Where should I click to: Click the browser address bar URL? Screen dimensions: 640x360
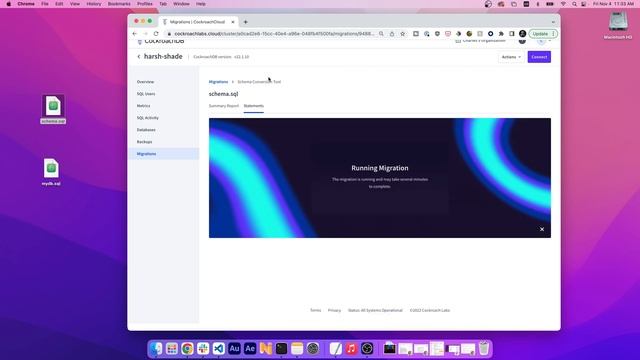click(274, 34)
